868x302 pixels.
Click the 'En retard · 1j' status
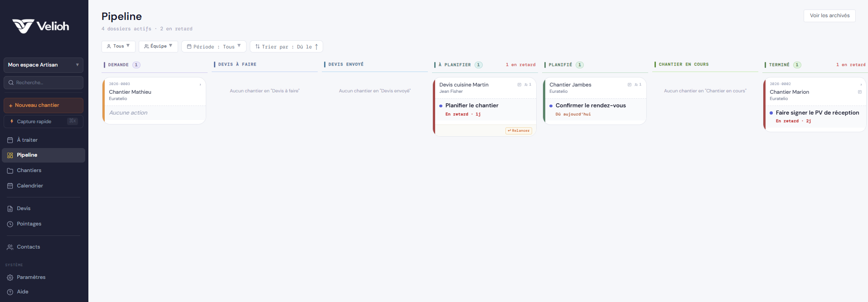point(463,114)
